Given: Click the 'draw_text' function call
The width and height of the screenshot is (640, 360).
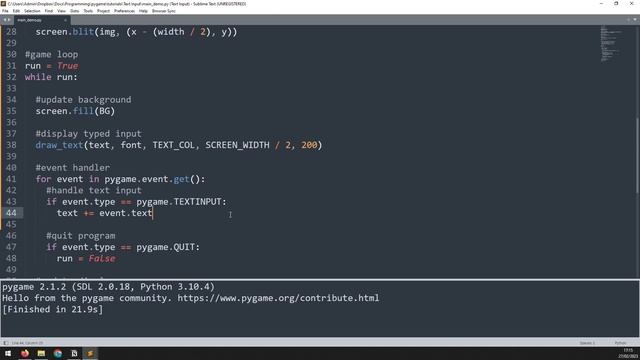Looking at the screenshot, I should pos(59,145).
